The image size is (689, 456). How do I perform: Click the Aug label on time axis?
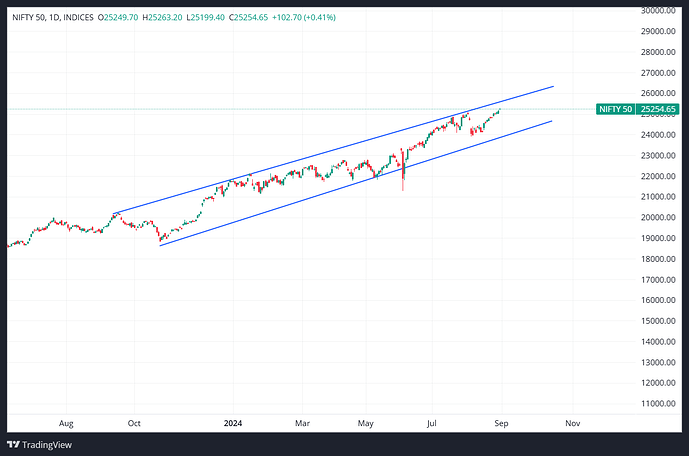click(66, 423)
